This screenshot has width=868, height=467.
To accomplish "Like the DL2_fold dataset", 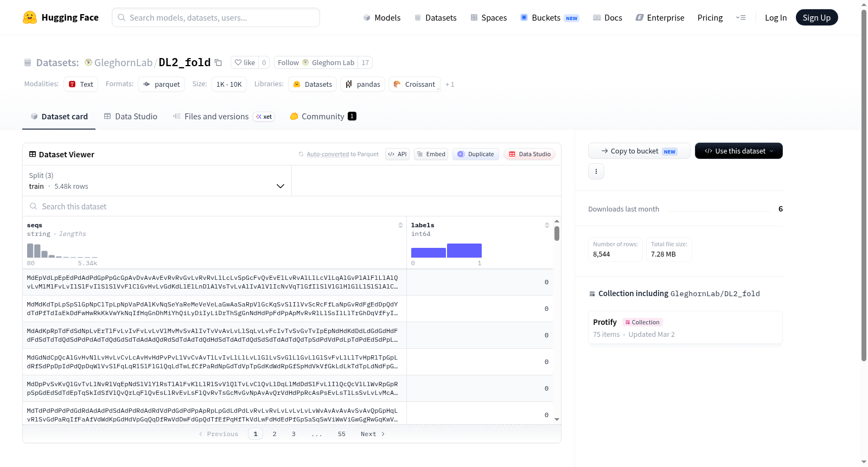I will pos(245,62).
